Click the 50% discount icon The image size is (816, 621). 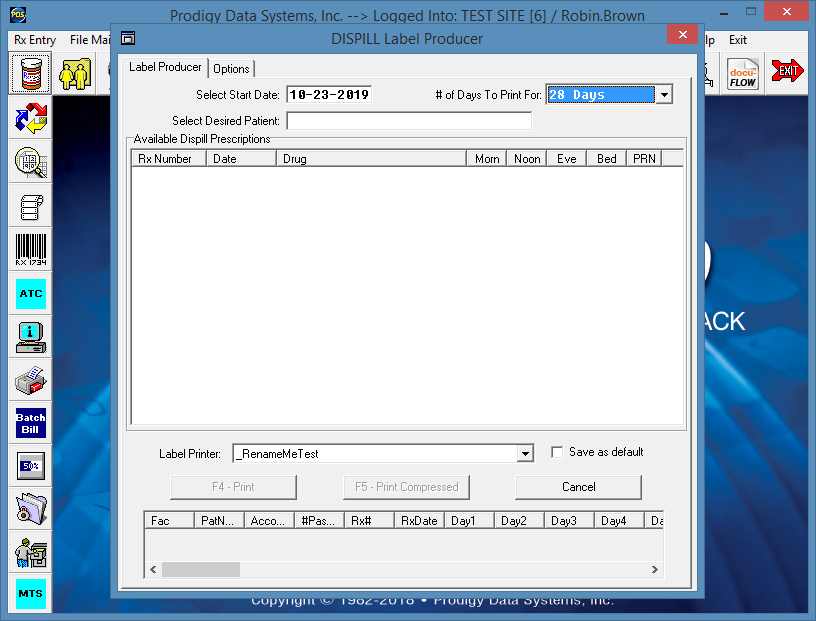[31, 466]
